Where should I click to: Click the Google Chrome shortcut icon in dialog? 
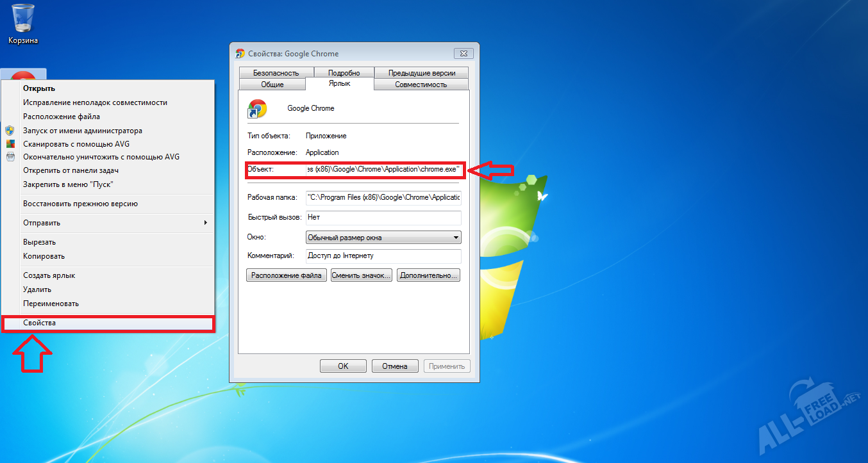click(257, 109)
